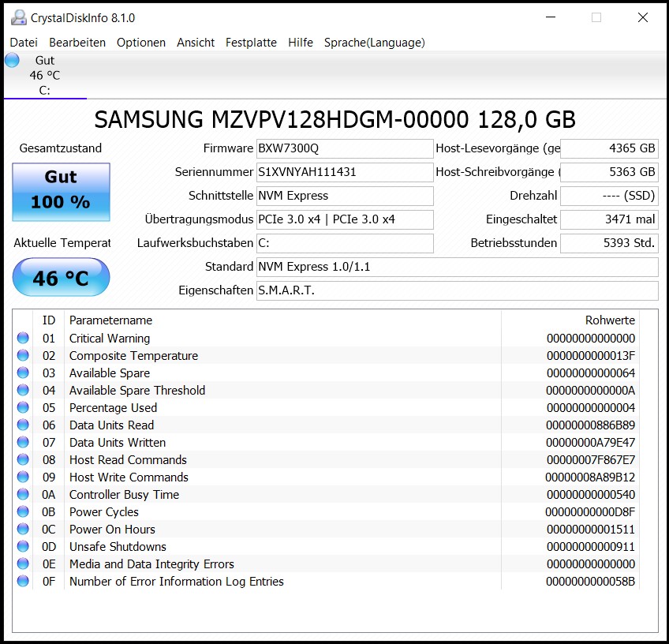Click raw value 000000000058B
The image size is (669, 644).
point(590,582)
